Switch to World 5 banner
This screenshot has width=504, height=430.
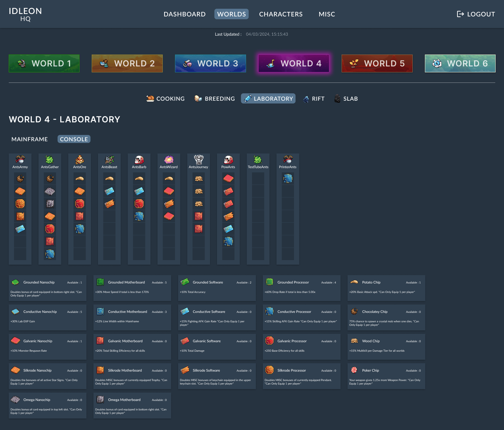pyautogui.click(x=377, y=63)
